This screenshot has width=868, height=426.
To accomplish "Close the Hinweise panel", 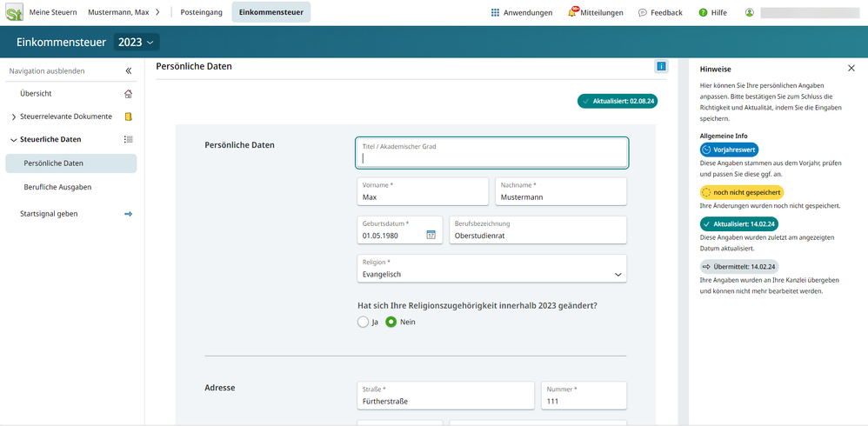I will tap(851, 68).
